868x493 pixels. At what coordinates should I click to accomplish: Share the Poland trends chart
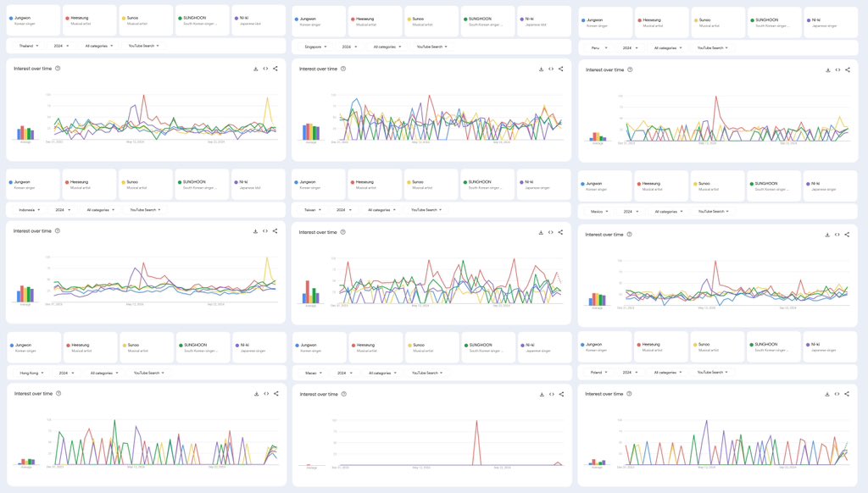click(x=847, y=393)
